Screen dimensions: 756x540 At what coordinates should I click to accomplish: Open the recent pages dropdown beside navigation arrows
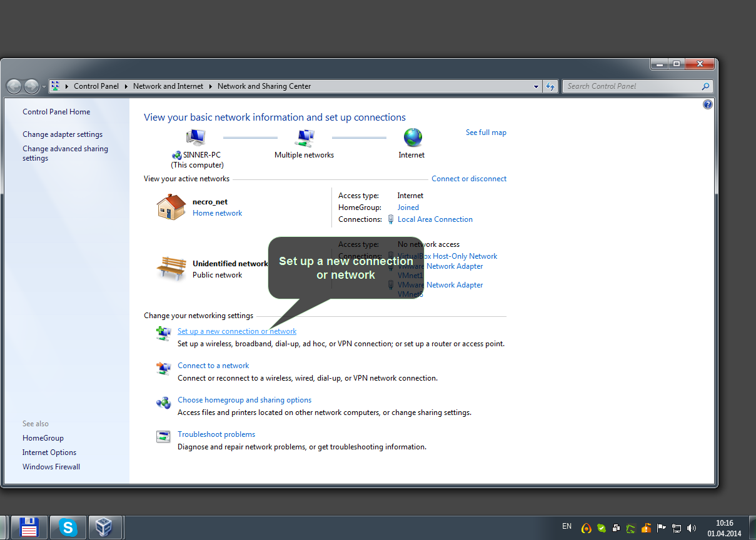[44, 87]
